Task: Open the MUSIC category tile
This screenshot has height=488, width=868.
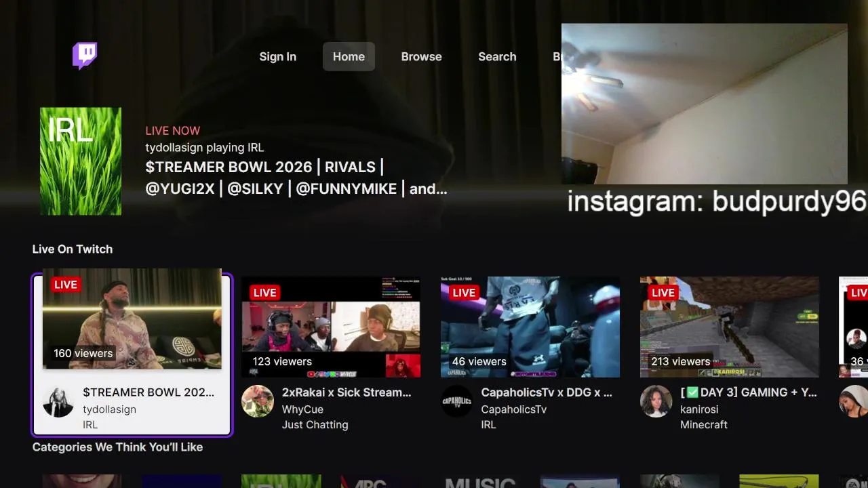Action: [480, 481]
